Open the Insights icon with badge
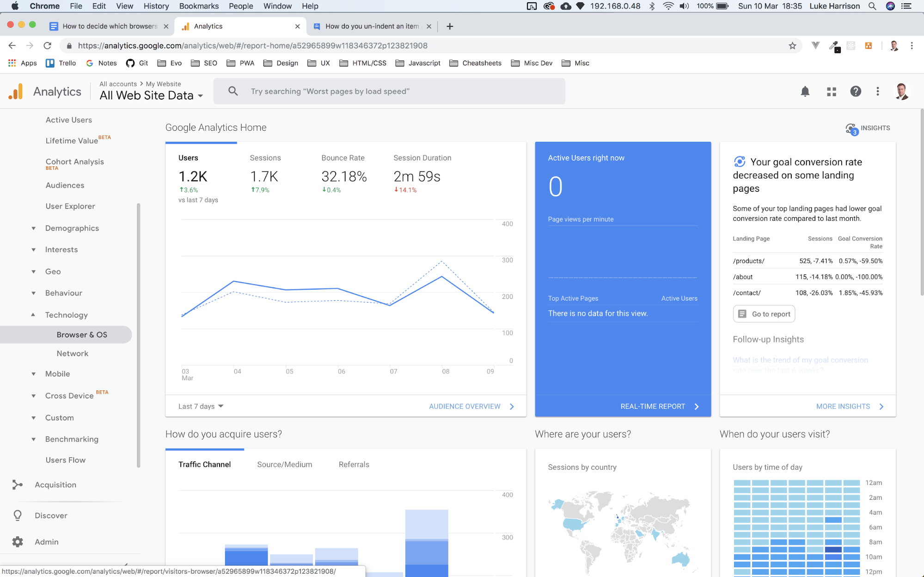Screen dimensions: 924x577 [x=851, y=129]
